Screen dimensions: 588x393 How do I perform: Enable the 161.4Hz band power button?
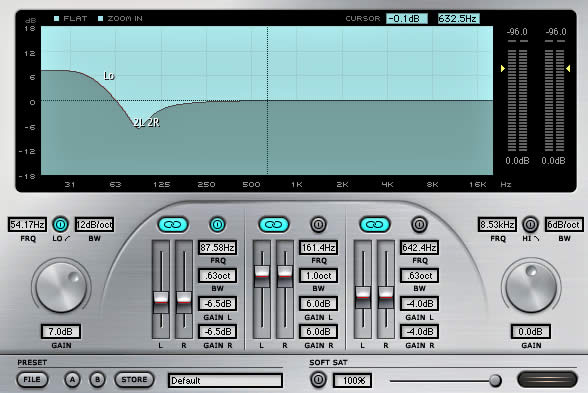[318, 225]
